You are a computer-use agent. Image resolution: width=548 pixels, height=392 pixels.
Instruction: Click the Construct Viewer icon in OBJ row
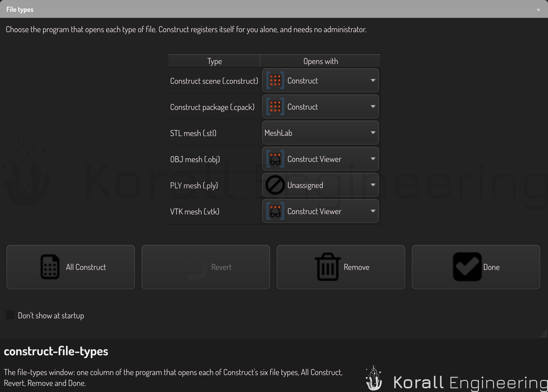point(275,159)
